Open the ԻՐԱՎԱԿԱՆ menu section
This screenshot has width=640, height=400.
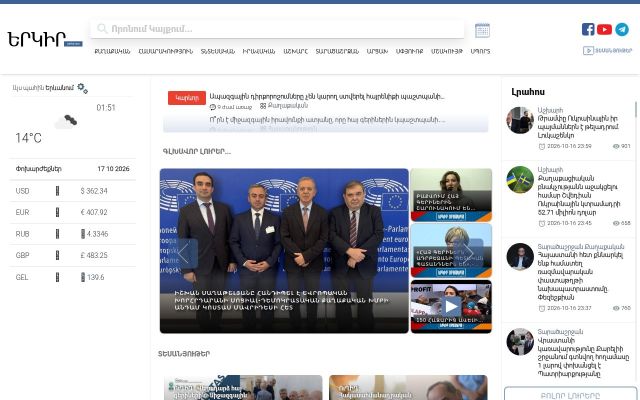259,51
